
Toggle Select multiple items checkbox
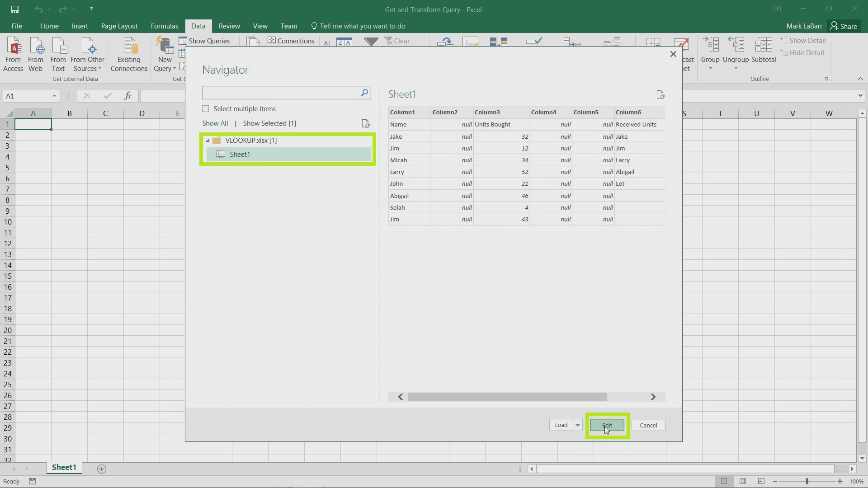point(206,108)
